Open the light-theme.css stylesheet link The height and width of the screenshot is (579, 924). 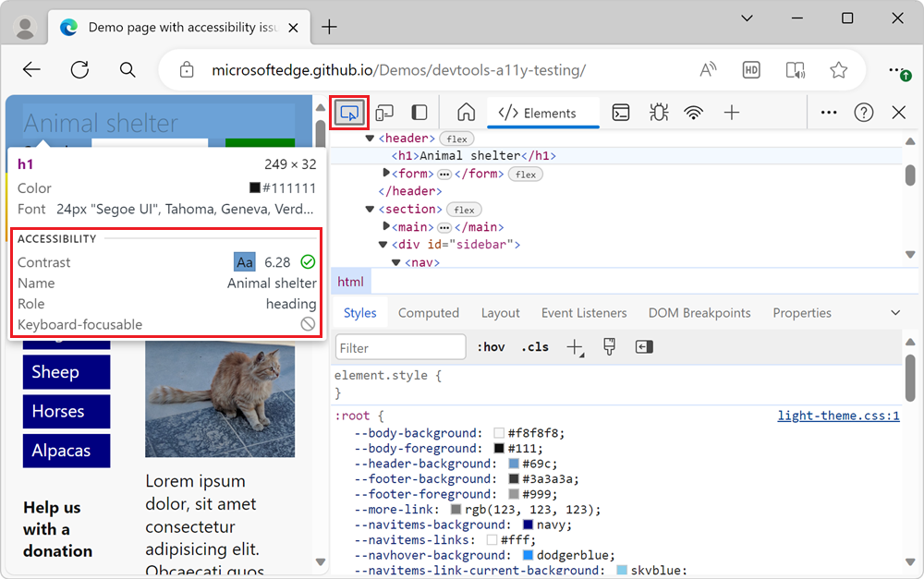[x=838, y=416]
